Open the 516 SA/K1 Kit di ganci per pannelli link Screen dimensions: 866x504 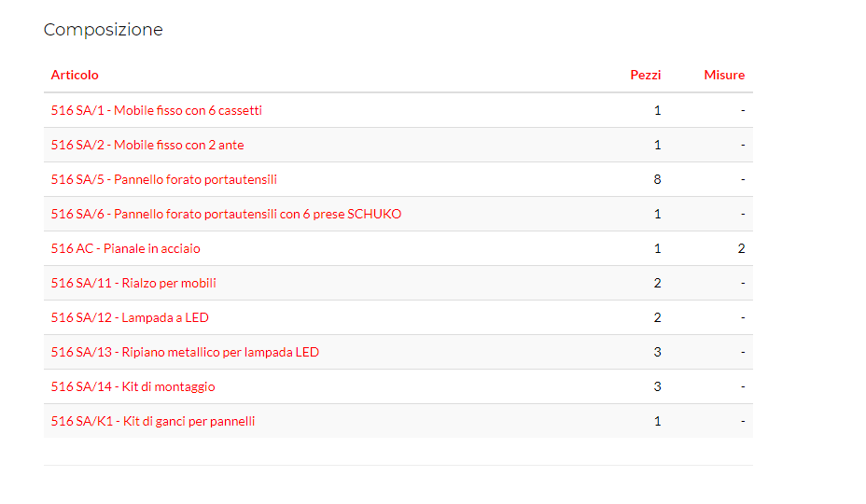pyautogui.click(x=152, y=421)
